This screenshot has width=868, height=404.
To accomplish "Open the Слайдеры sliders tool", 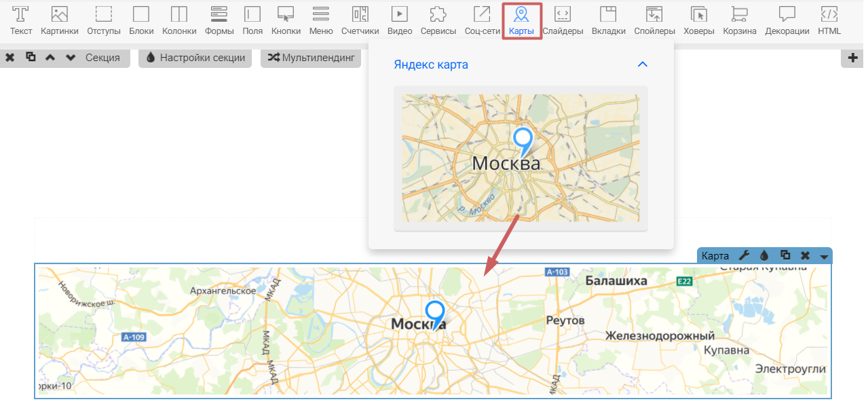I will pyautogui.click(x=563, y=20).
